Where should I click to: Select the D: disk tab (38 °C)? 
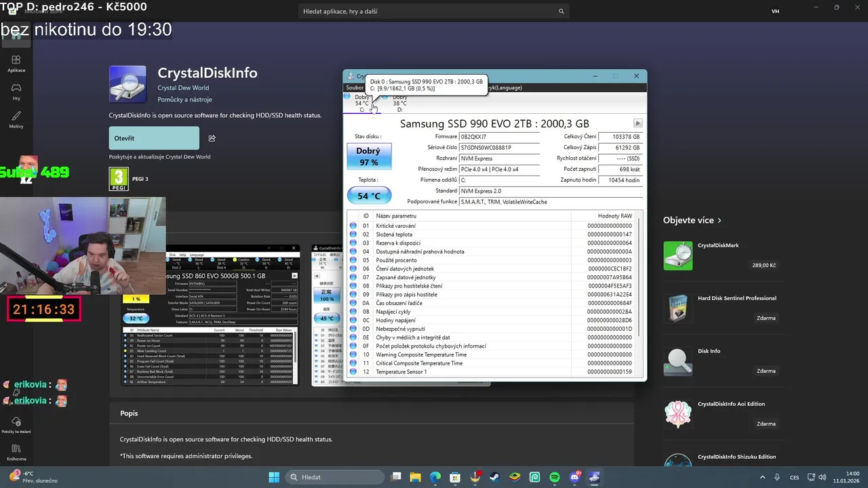[x=399, y=103]
